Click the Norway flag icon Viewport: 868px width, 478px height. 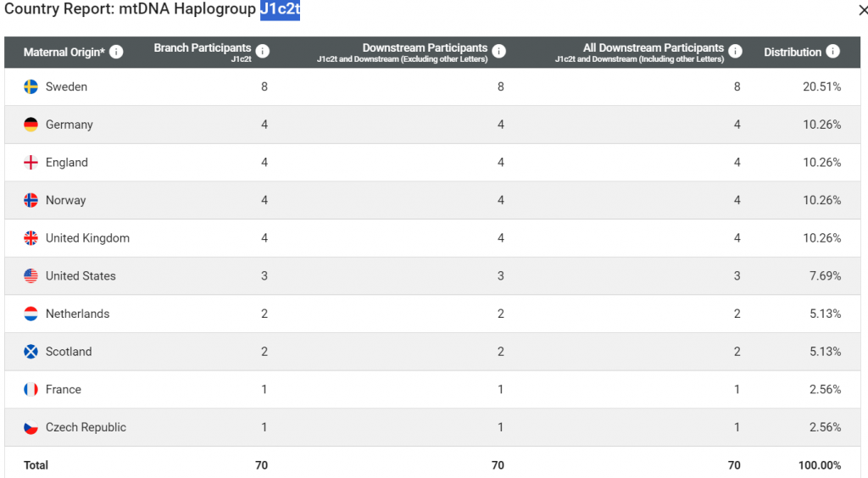pos(31,200)
